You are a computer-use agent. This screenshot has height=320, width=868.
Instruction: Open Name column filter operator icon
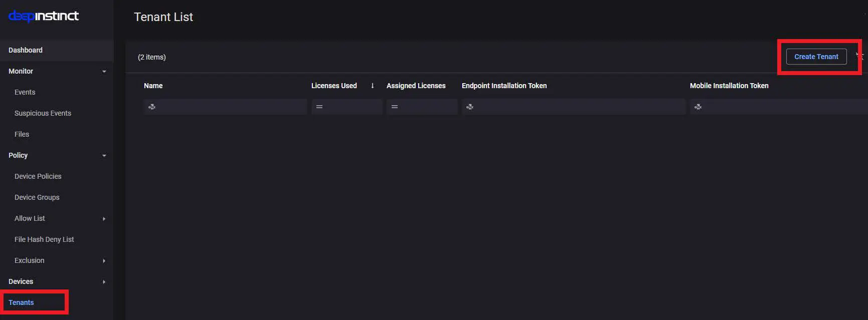(152, 107)
